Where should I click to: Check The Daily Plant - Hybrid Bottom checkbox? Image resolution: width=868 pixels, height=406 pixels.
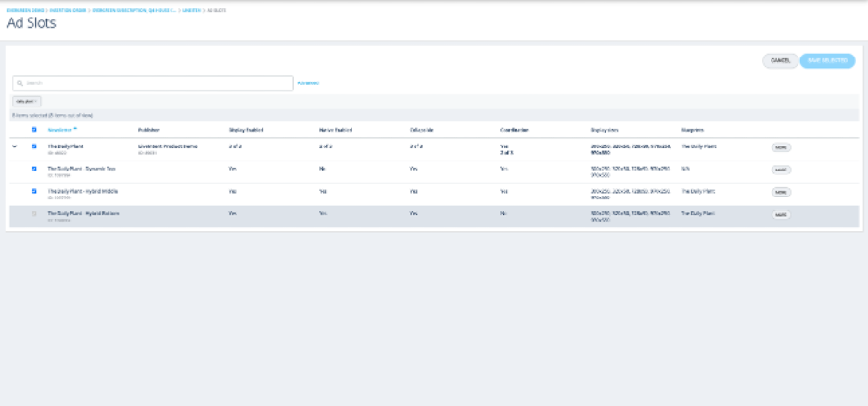coord(34,214)
